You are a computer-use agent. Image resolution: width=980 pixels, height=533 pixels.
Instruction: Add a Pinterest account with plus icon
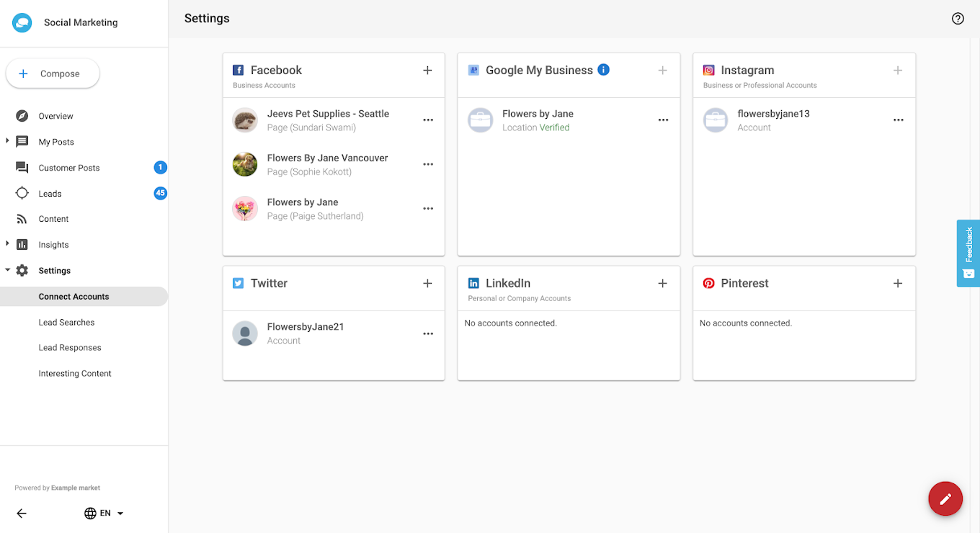click(x=898, y=284)
